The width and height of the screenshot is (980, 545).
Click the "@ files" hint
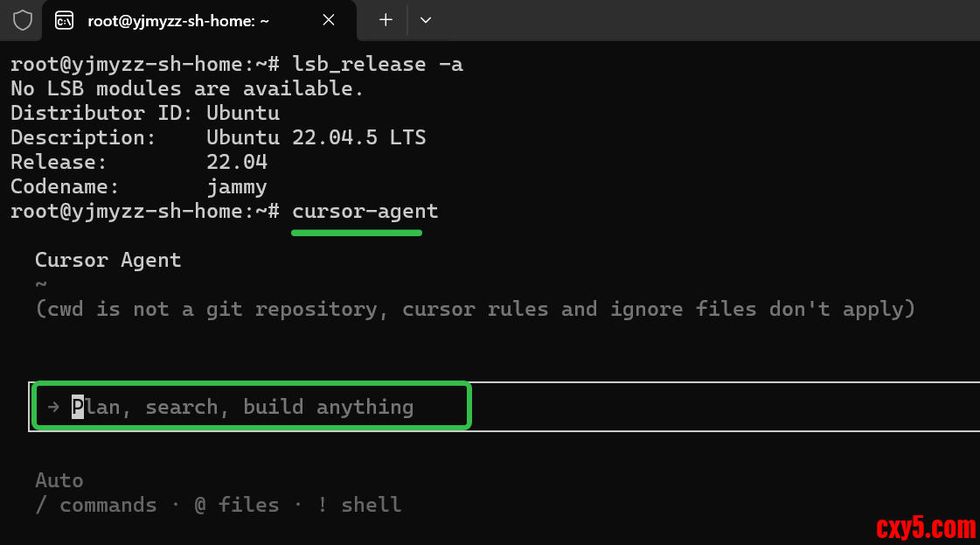point(237,505)
